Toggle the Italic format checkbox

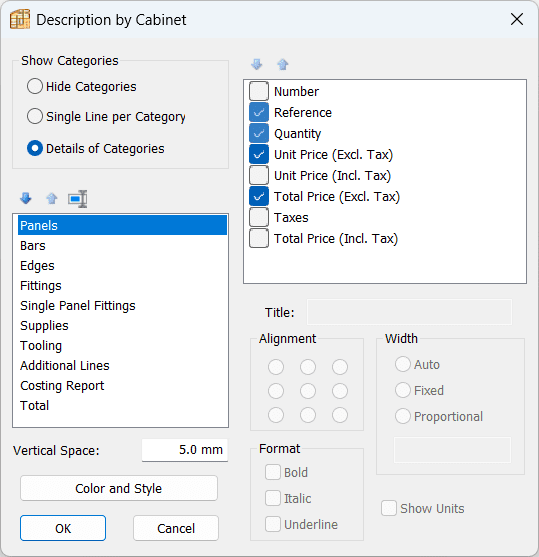click(273, 498)
